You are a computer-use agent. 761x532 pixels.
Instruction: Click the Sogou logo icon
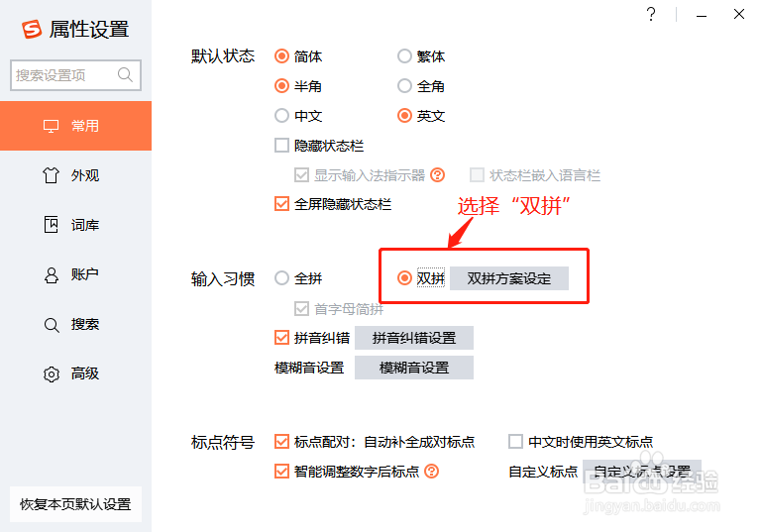pos(32,29)
